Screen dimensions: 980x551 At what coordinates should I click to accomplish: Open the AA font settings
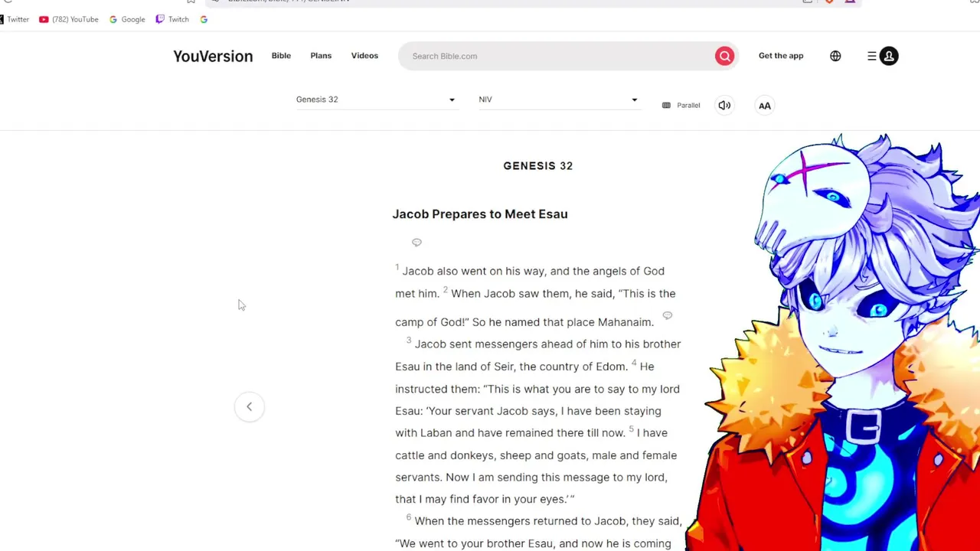point(764,106)
